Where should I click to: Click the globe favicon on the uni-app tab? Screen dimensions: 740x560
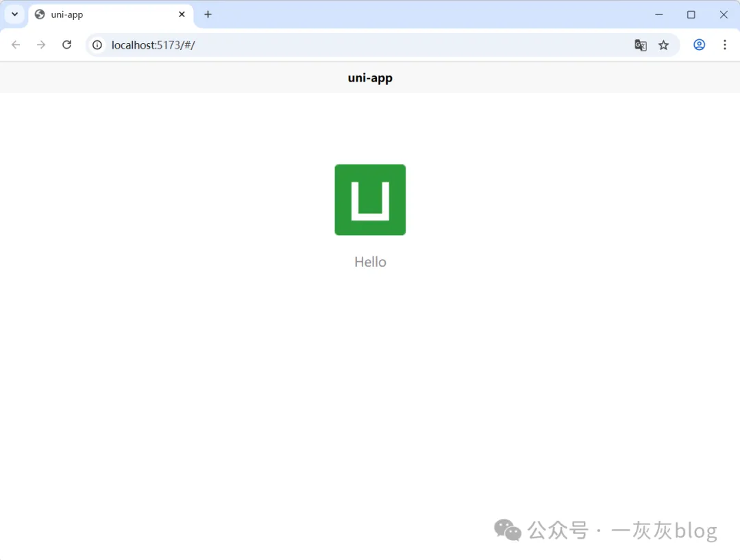pyautogui.click(x=40, y=14)
